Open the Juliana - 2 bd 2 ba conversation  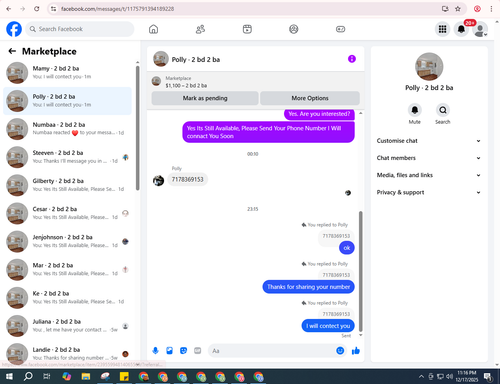click(x=68, y=326)
